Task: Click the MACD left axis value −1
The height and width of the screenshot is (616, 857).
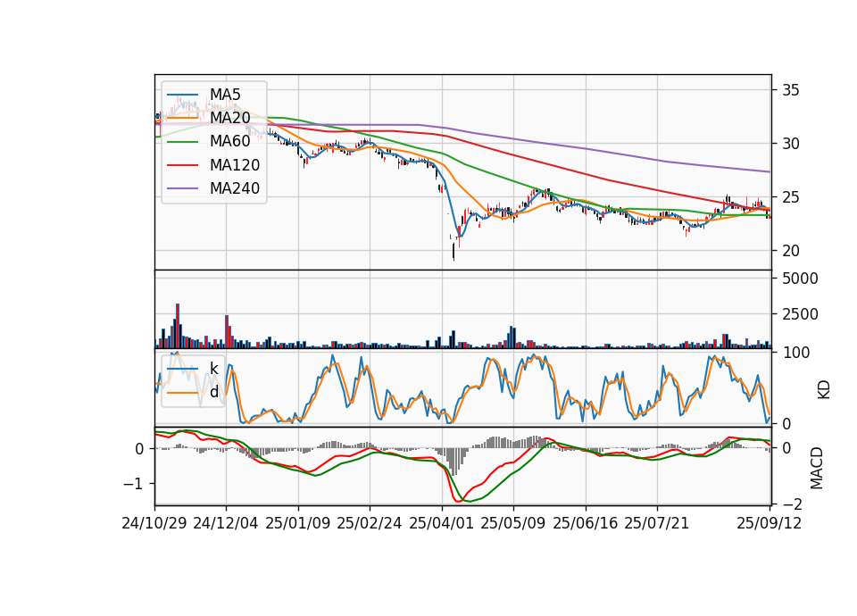Action: coord(134,484)
